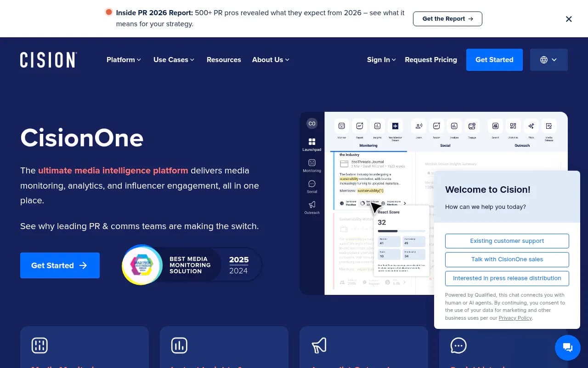
Task: Open the chat bubble icon at bottom right
Action: click(567, 347)
